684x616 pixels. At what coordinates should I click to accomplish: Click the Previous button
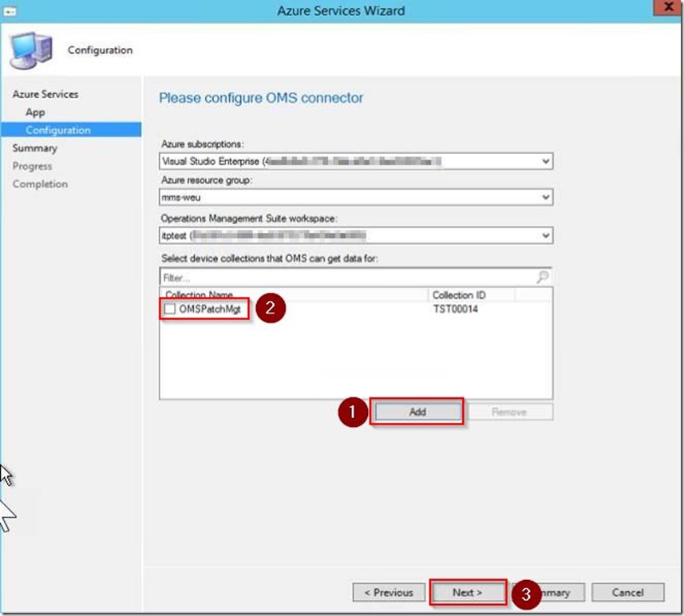point(389,593)
